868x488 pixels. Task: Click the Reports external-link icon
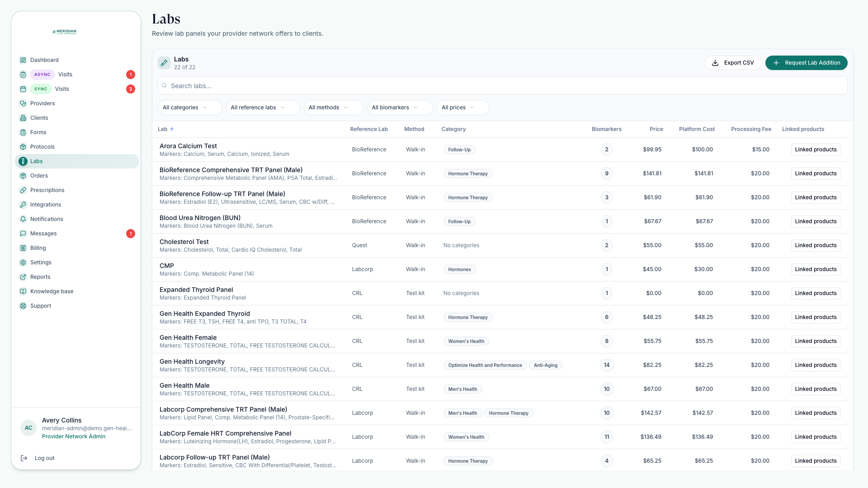click(x=23, y=277)
